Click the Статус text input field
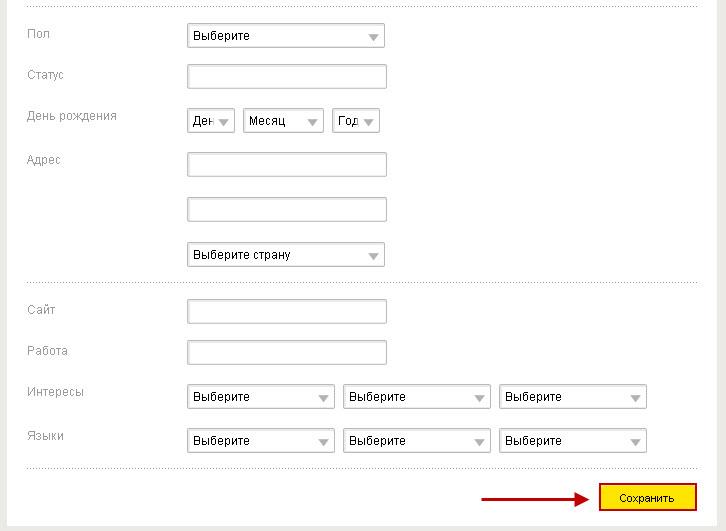The height and width of the screenshot is (531, 726). click(x=286, y=77)
